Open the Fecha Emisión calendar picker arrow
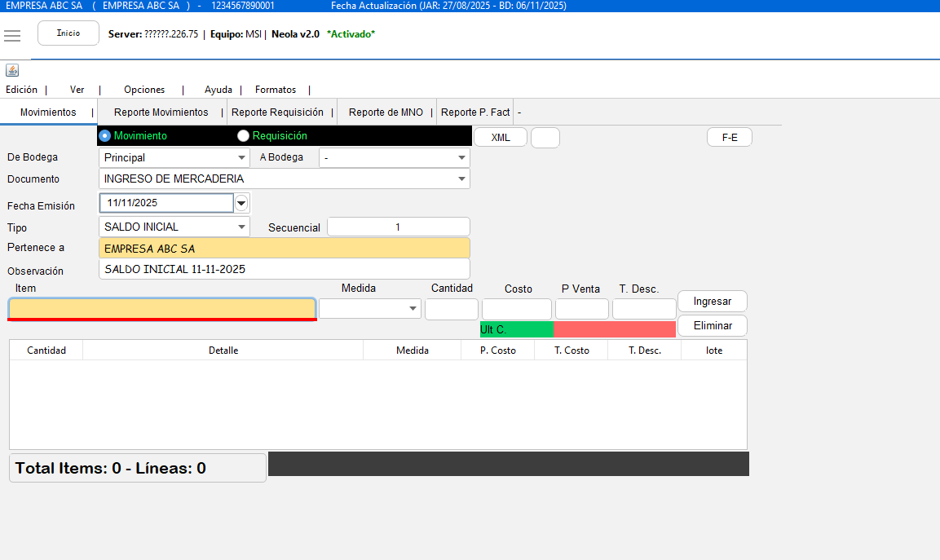The height and width of the screenshot is (560, 940). tap(242, 203)
